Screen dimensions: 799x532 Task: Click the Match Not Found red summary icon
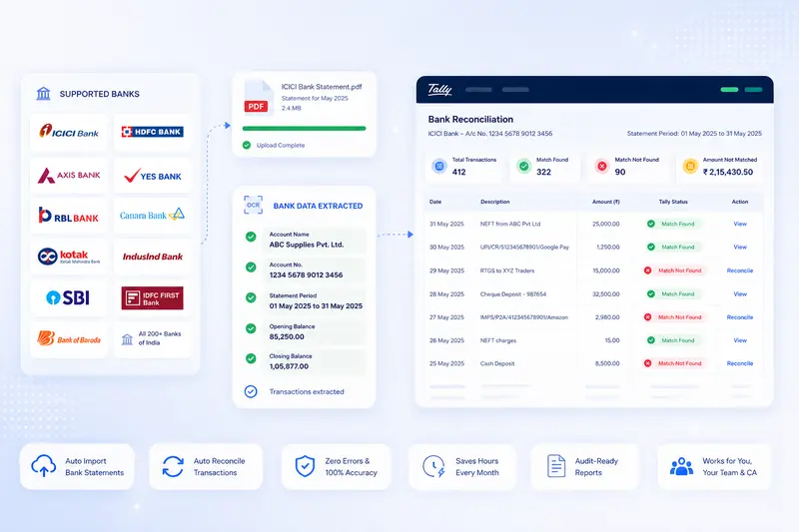click(x=602, y=166)
